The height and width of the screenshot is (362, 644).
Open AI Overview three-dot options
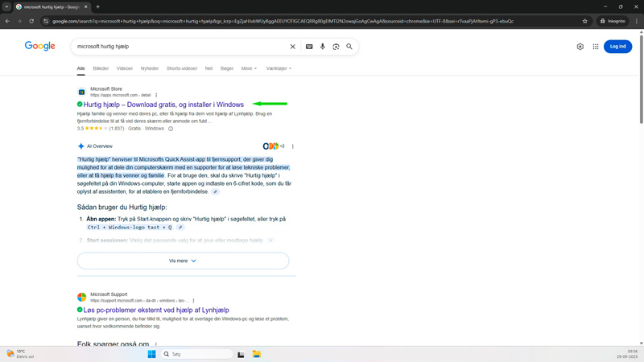click(293, 146)
